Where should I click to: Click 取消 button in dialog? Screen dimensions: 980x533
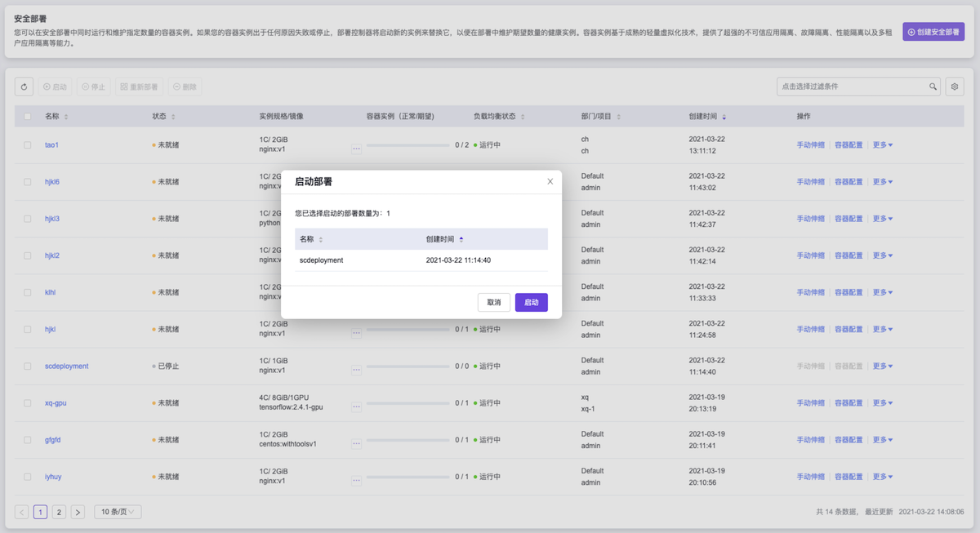point(494,302)
